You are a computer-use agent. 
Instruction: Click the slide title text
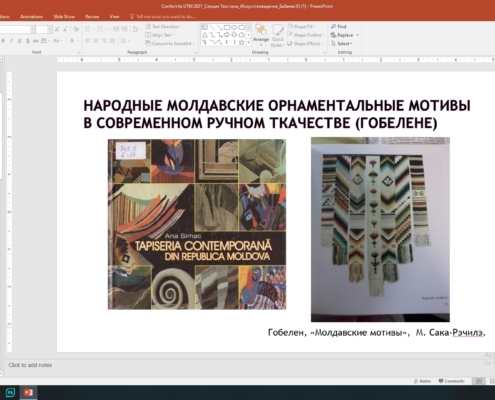pos(277,114)
